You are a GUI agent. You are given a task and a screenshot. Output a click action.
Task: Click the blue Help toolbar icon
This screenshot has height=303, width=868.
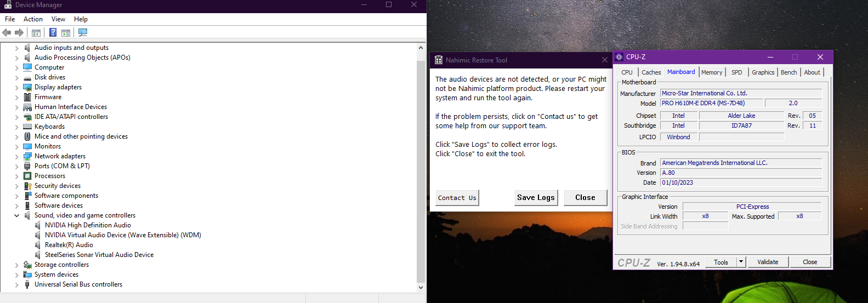(x=53, y=33)
